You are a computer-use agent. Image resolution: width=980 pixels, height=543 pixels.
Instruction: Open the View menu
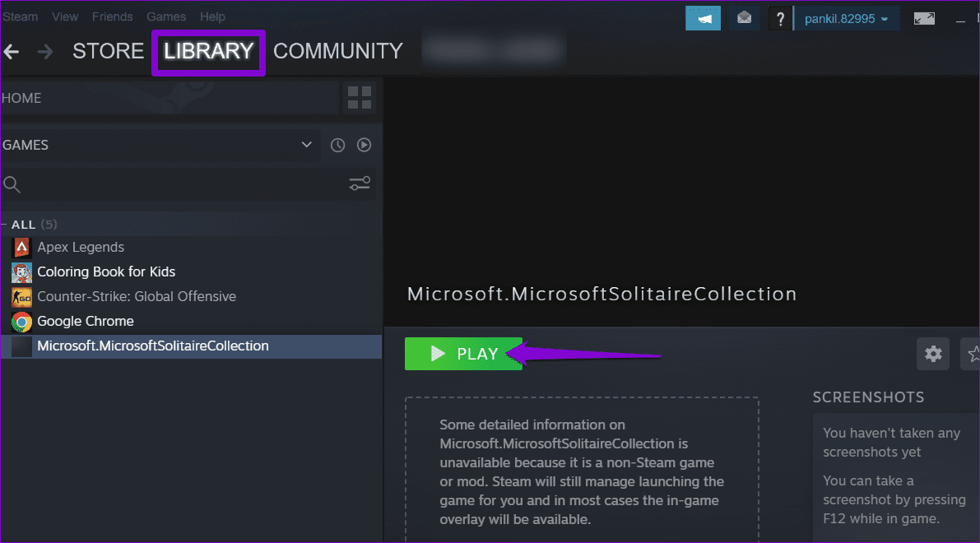65,17
